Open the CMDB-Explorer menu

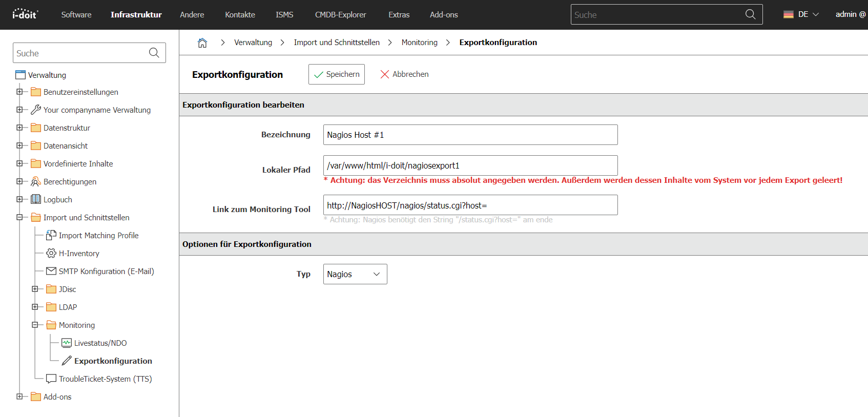point(341,15)
